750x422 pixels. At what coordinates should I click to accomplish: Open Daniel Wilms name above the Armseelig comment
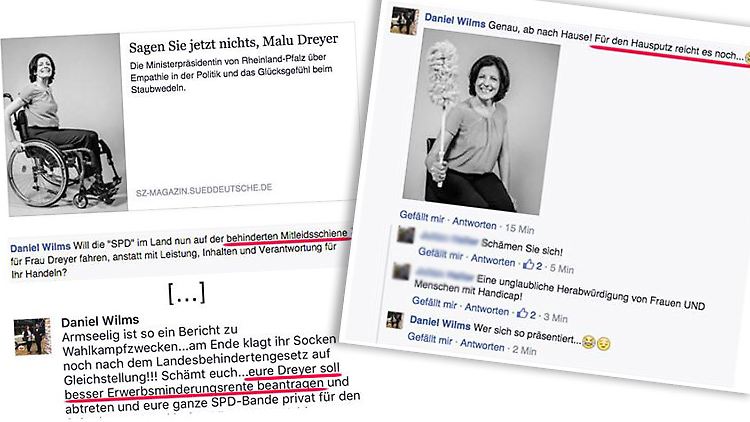click(x=100, y=321)
